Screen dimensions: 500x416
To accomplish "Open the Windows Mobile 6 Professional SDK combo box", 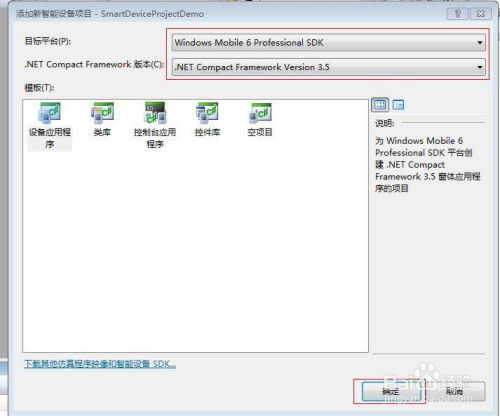I will pos(328,43).
